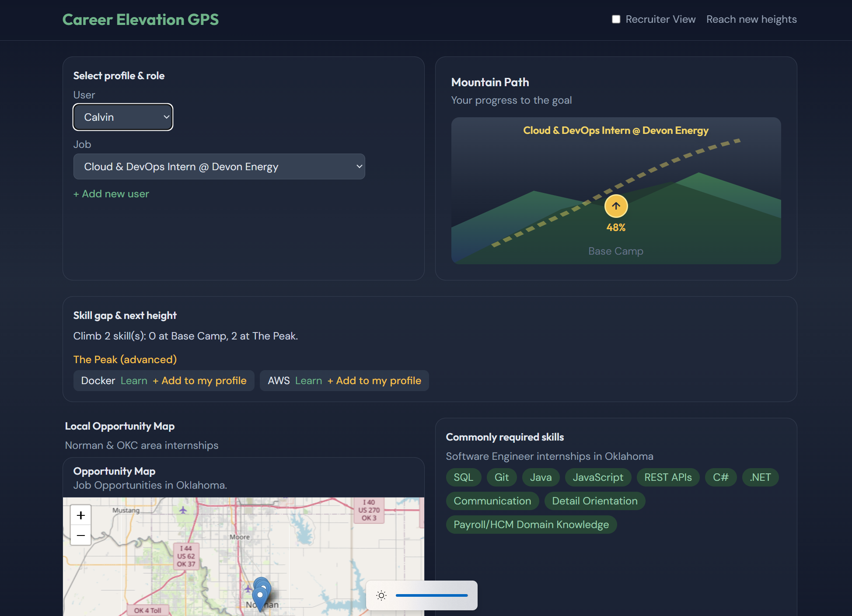
Task: Zoom in on the opportunity map
Action: pyautogui.click(x=81, y=515)
